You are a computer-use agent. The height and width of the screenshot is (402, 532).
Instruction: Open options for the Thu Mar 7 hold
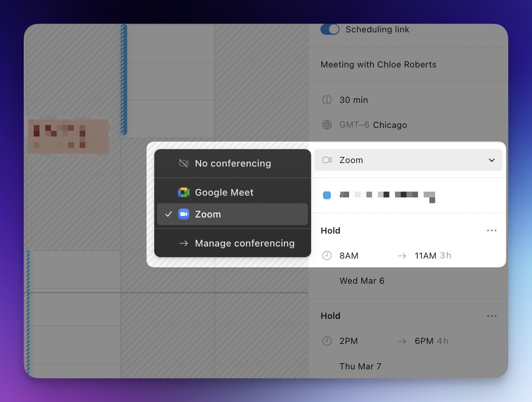pyautogui.click(x=492, y=316)
